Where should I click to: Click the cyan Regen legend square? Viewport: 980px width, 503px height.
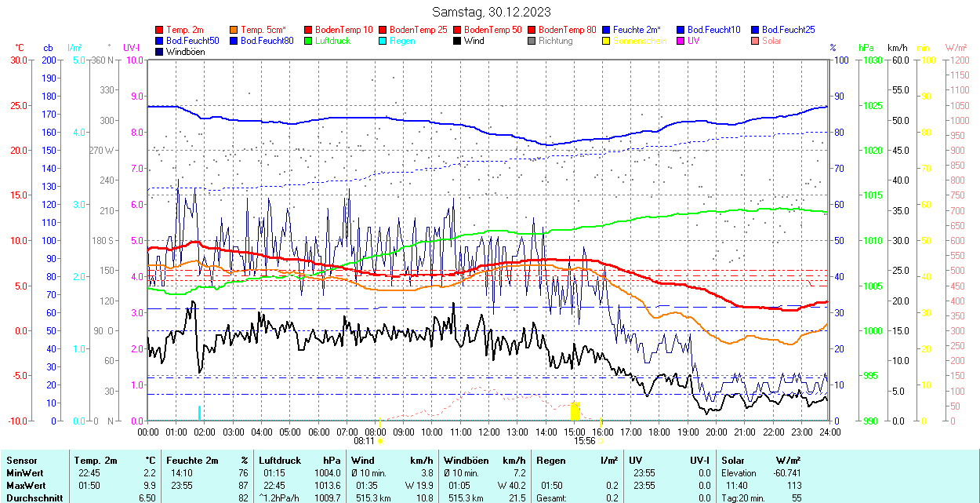[x=383, y=41]
